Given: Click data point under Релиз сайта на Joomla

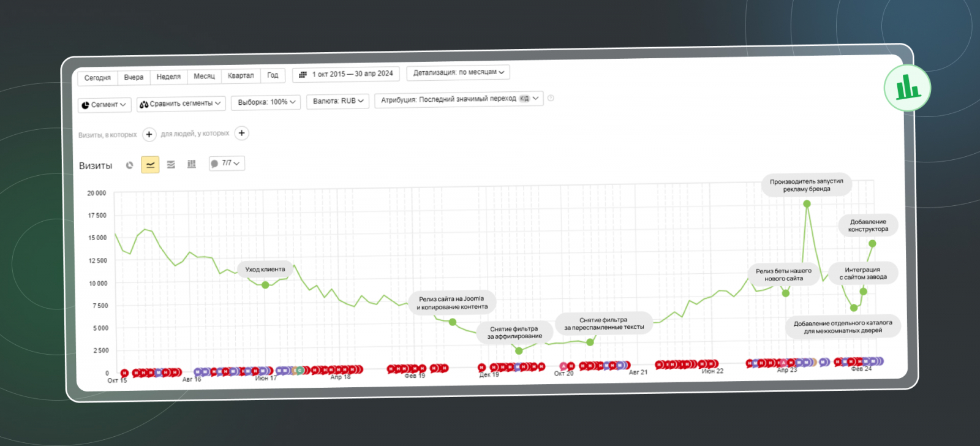Looking at the screenshot, I should pos(453,322).
